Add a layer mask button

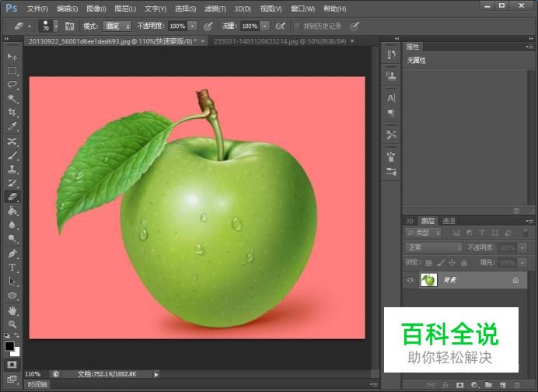459,385
